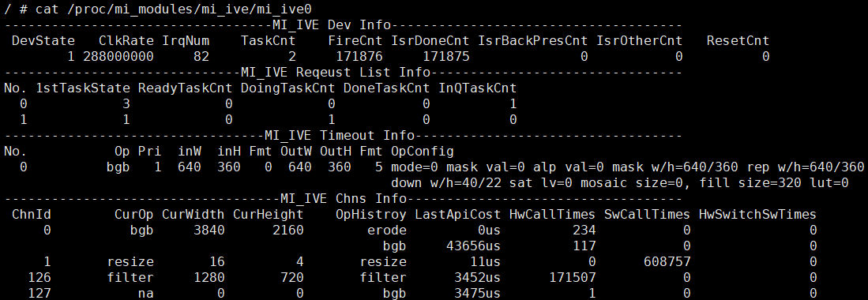Image resolution: width=868 pixels, height=300 pixels.
Task: Click the MI_IVE Timeout Info header
Action: [340, 136]
